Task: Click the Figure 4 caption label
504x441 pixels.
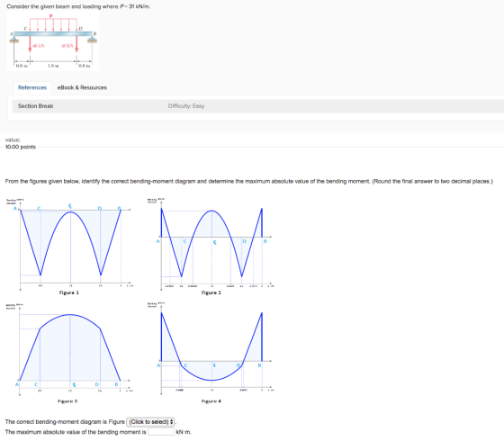Action: (211, 401)
